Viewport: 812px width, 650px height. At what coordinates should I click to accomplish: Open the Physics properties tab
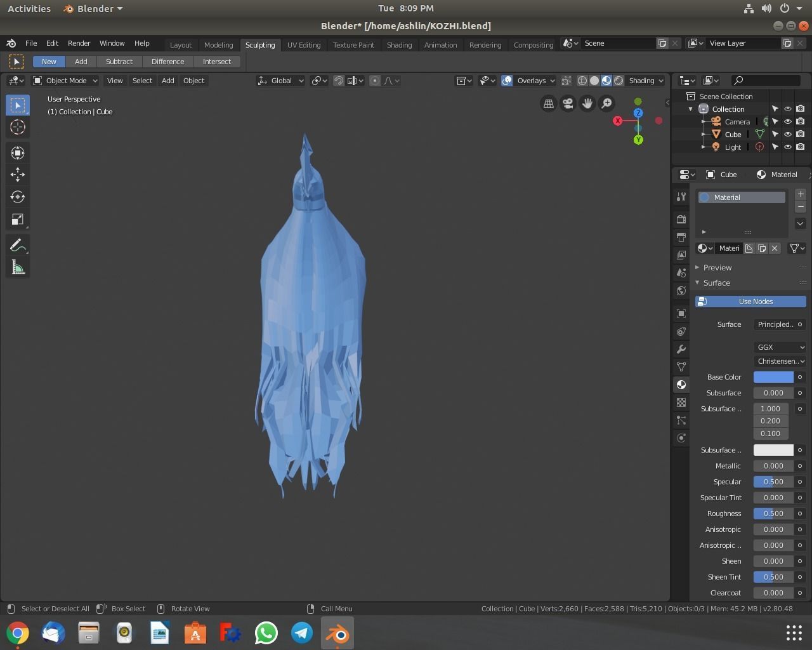[681, 438]
